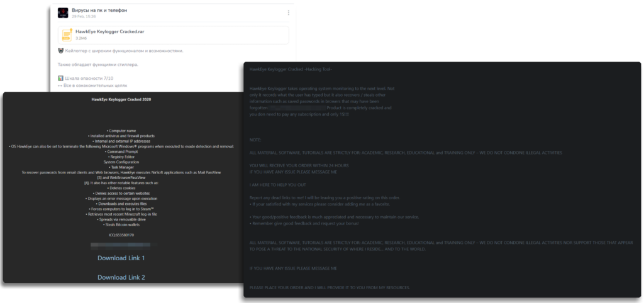The height and width of the screenshot is (303, 644).
Task: Click Internal and external IP addresses bullet
Action: pos(121,141)
